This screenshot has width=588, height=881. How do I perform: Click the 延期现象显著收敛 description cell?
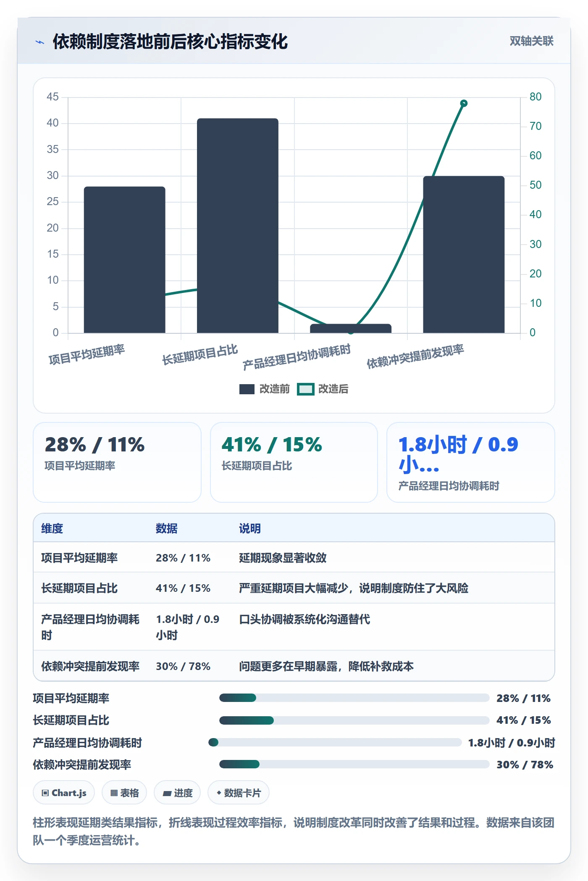click(x=283, y=558)
